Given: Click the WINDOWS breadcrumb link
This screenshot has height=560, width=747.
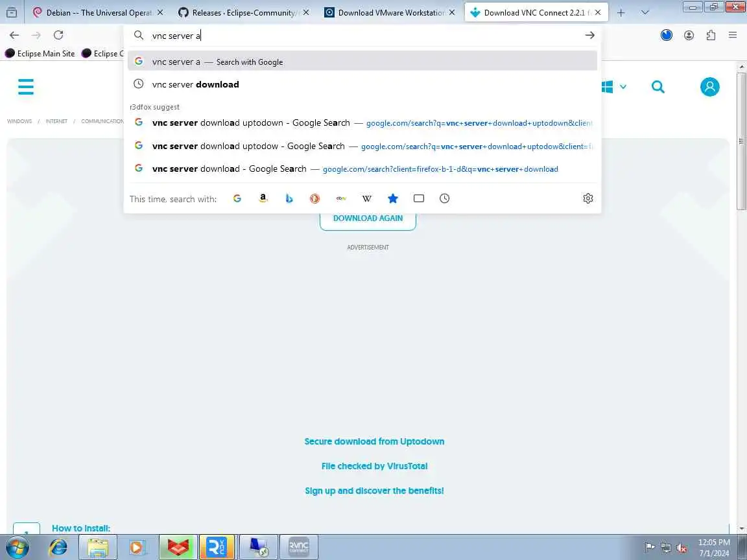Looking at the screenshot, I should tap(19, 121).
